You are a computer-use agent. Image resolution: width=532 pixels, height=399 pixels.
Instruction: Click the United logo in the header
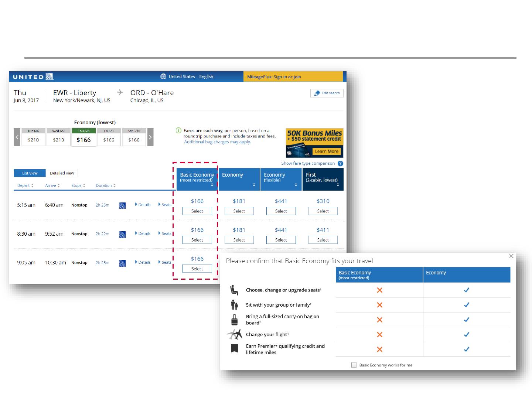click(33, 77)
